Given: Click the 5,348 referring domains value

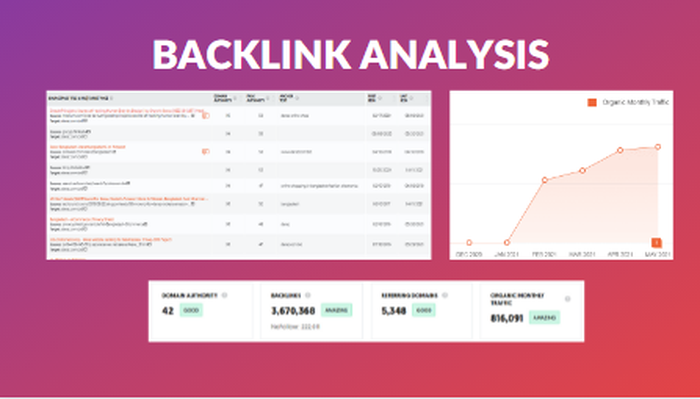Looking at the screenshot, I should [394, 311].
